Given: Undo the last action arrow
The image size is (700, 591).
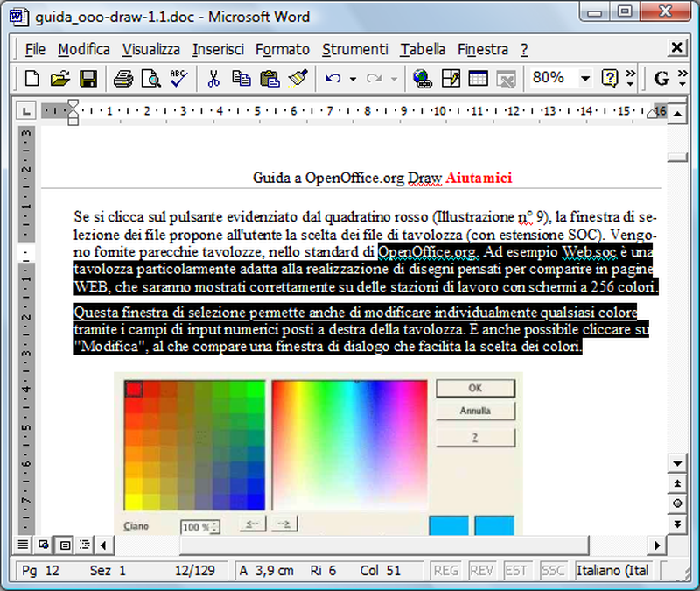Looking at the screenshot, I should click(x=333, y=79).
